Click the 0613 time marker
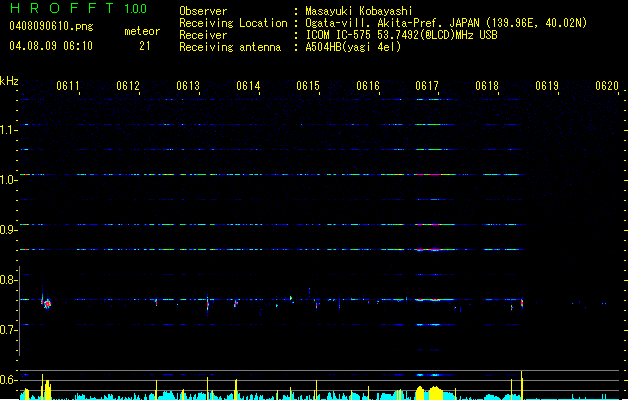The width and height of the screenshot is (629, 400). point(188,86)
